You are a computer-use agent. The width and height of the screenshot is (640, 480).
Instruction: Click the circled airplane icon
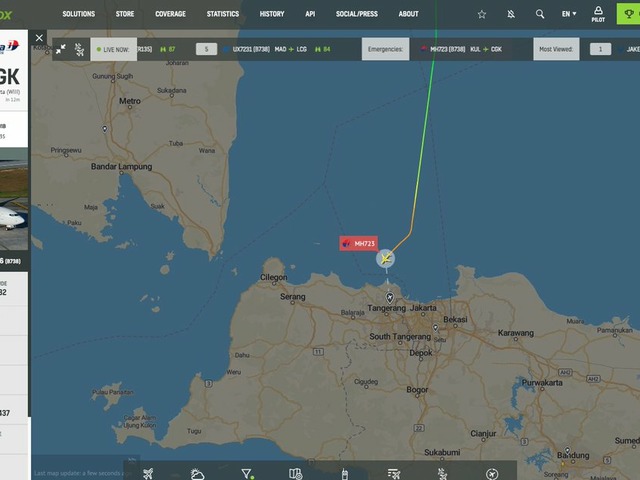(x=492, y=473)
